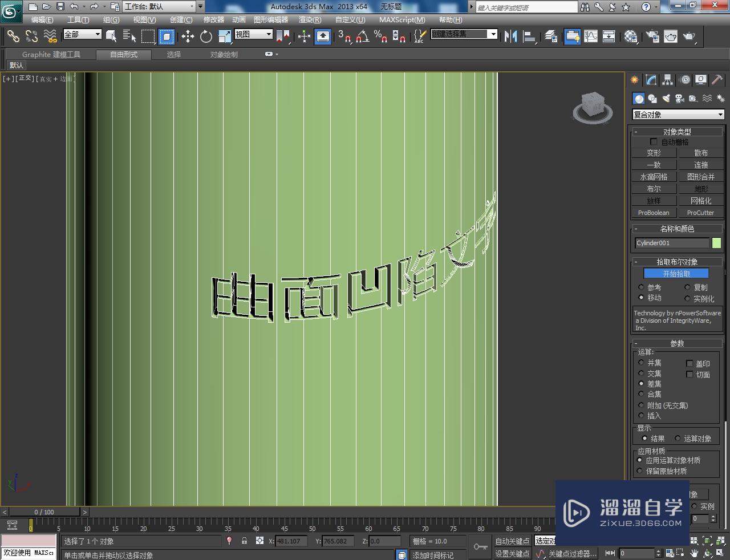Toggle Angle Snap button

coord(362,36)
